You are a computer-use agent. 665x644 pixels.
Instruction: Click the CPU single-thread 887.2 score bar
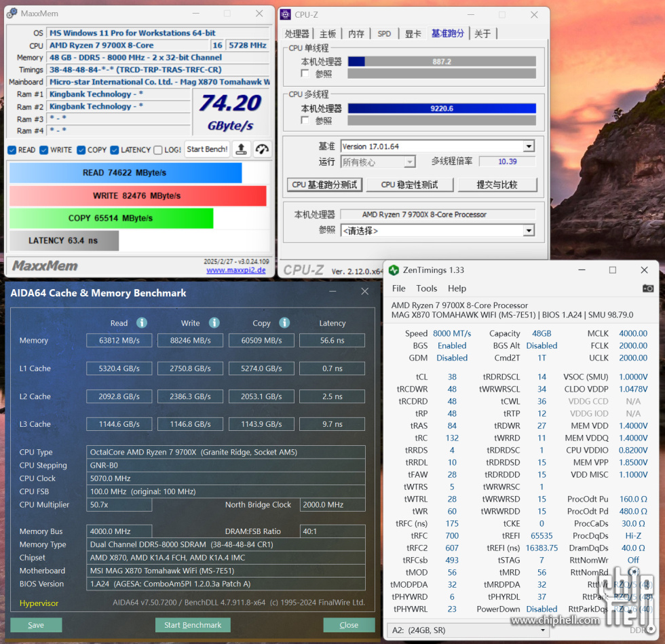tap(442, 62)
